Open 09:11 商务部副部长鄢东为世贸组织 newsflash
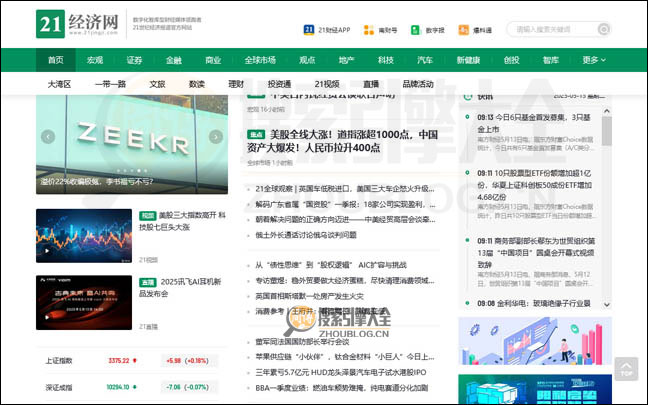The image size is (648, 405). tap(536, 253)
